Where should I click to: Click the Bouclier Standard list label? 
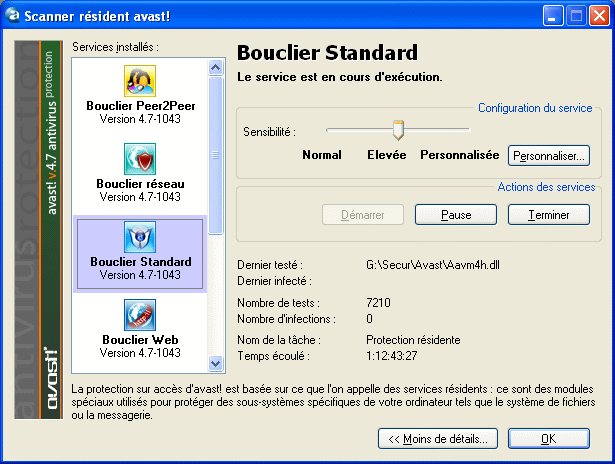point(141,262)
